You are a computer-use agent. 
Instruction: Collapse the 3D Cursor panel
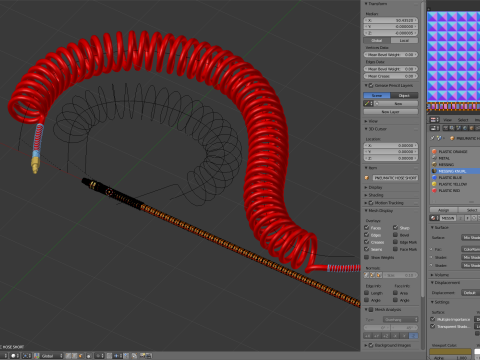click(366, 129)
